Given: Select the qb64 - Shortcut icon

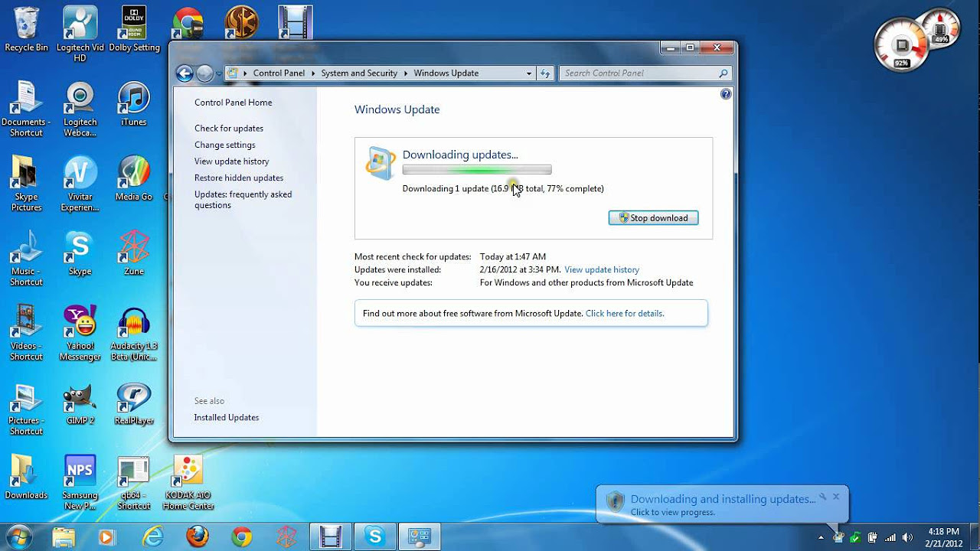Looking at the screenshot, I should pyautogui.click(x=134, y=483).
